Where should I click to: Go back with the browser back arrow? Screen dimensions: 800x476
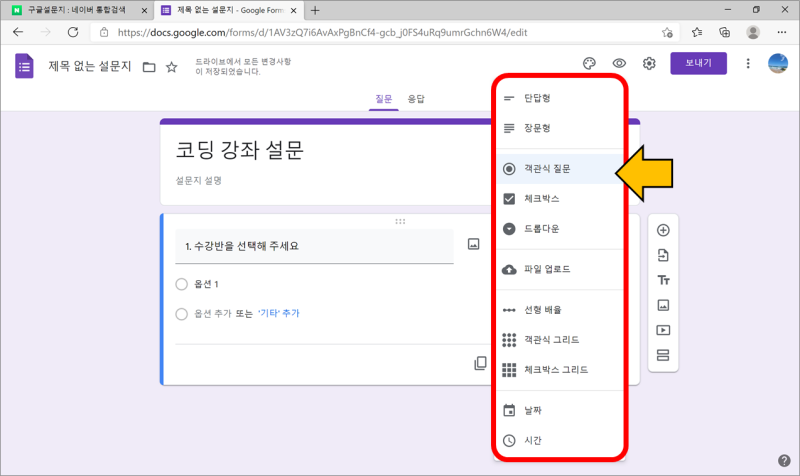[18, 32]
